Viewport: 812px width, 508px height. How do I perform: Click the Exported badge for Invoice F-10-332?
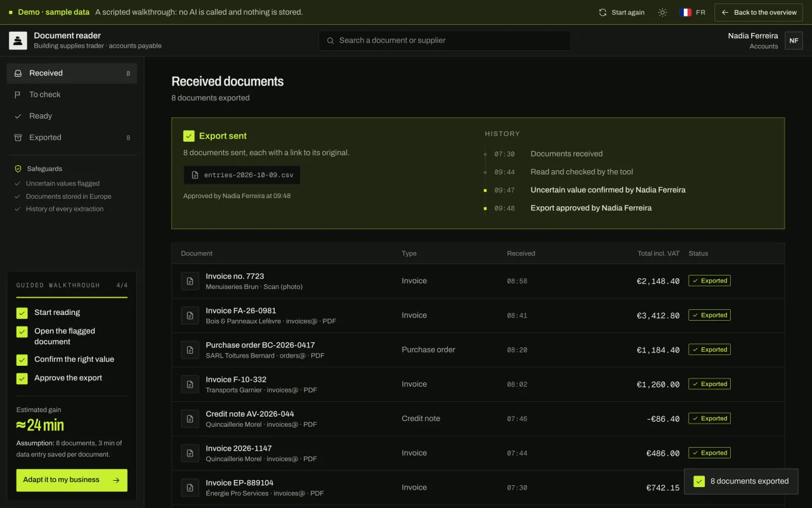tap(709, 384)
